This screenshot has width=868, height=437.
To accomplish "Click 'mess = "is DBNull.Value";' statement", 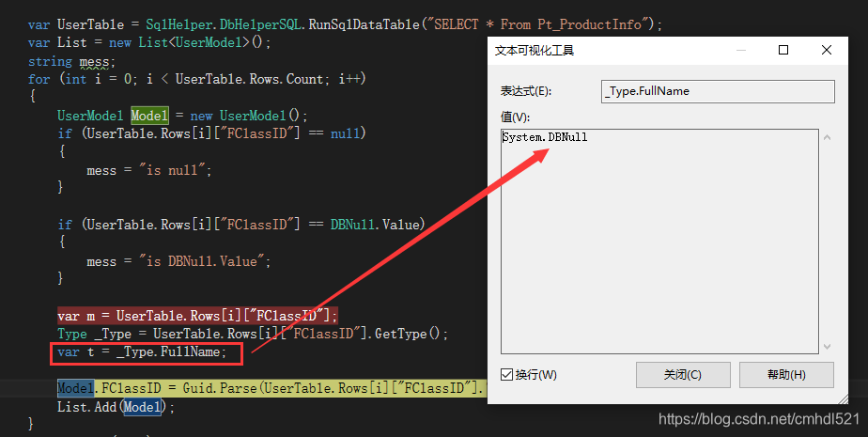I will pyautogui.click(x=178, y=261).
